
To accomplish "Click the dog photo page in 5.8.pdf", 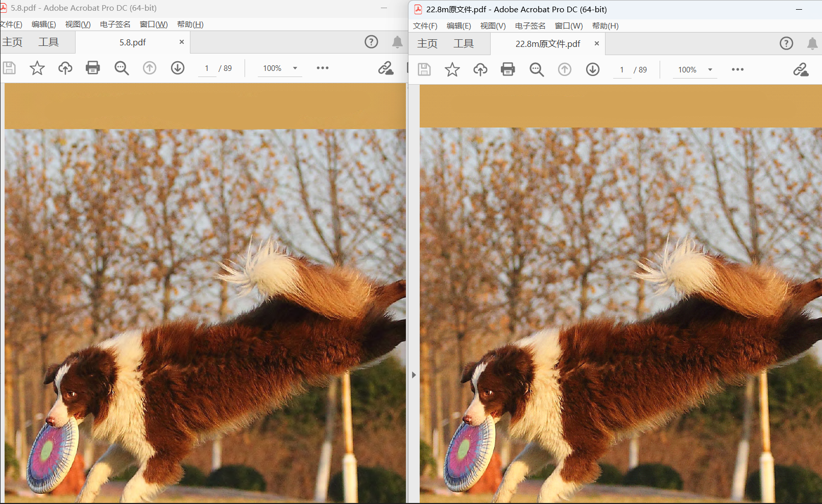I will 205,293.
